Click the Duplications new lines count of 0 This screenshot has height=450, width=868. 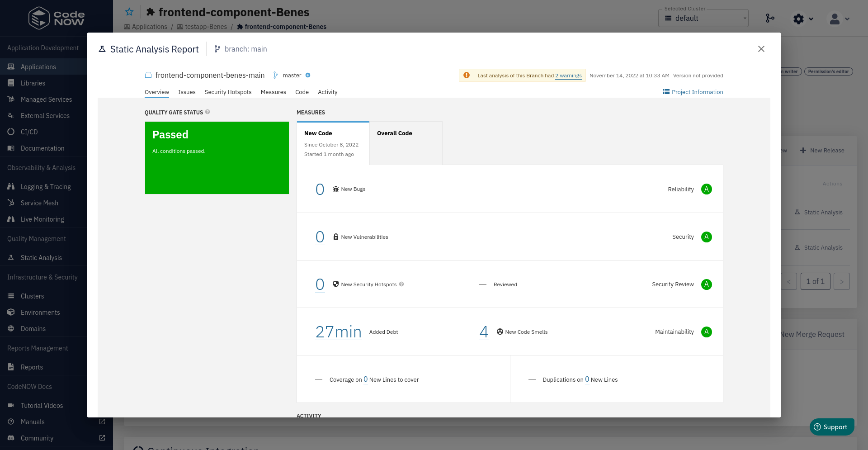(x=587, y=379)
